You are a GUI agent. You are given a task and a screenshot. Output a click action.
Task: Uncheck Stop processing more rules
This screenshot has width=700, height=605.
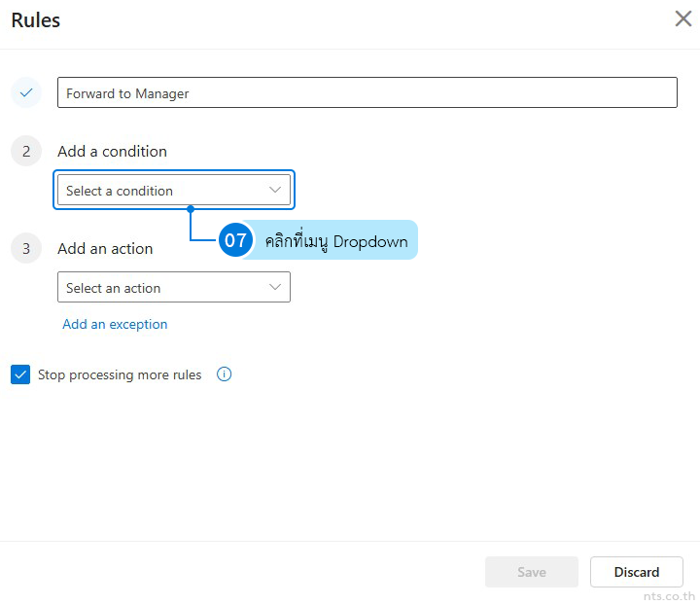20,374
